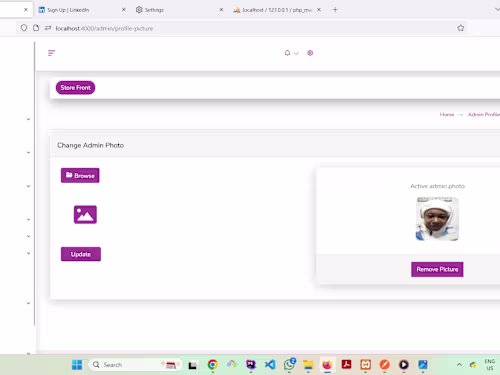Open WhatsApp from the taskbar
500x375 pixels.
pyautogui.click(x=289, y=364)
